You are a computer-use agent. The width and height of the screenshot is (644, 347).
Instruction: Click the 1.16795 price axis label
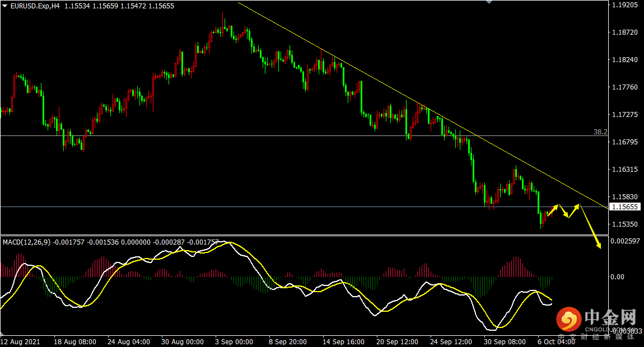click(625, 142)
